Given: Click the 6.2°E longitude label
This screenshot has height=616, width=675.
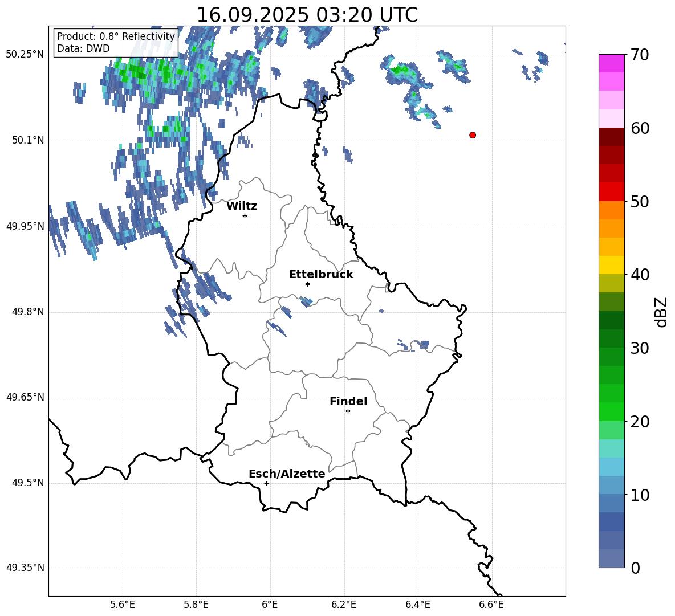Looking at the screenshot, I should pos(344,605).
